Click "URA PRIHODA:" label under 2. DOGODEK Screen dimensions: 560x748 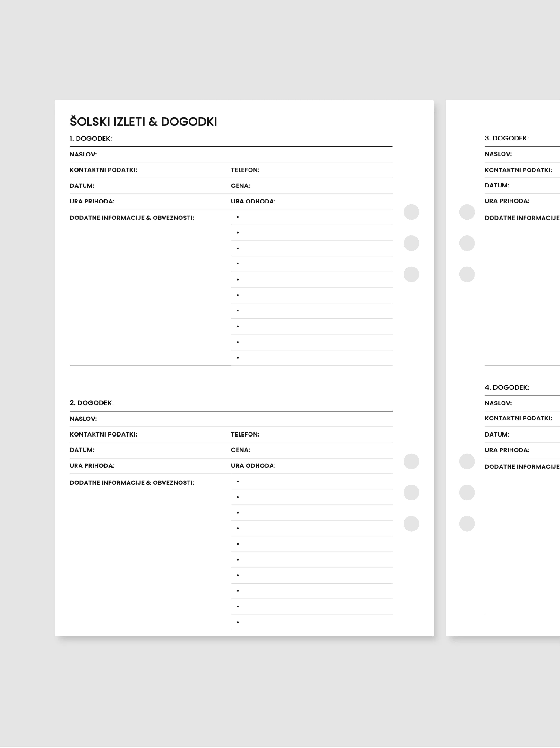pyautogui.click(x=92, y=466)
